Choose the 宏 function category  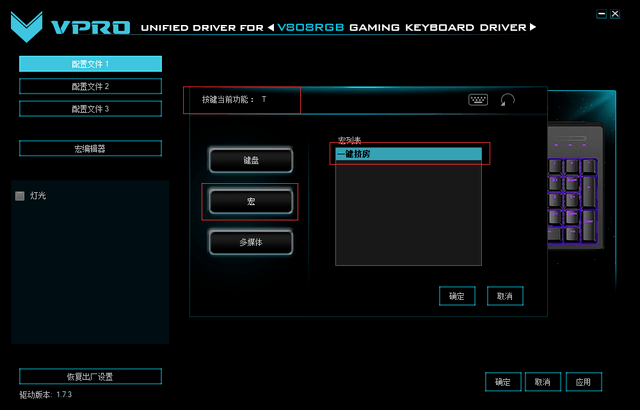click(x=250, y=201)
